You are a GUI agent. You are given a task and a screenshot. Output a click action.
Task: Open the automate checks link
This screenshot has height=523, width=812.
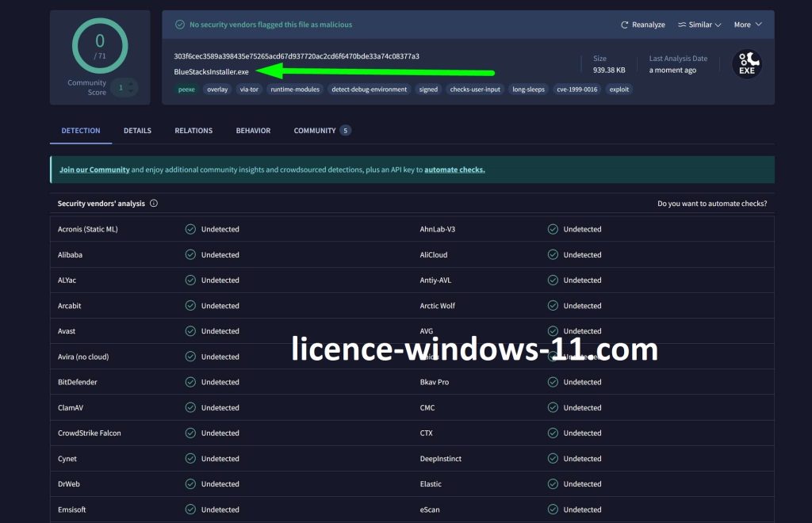(454, 170)
